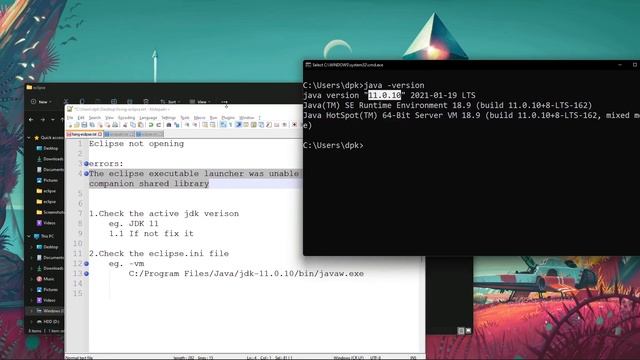The image size is (640, 360).
Task: Expand HDD (D:) drive chevron in sidebar
Action: (x=32, y=322)
